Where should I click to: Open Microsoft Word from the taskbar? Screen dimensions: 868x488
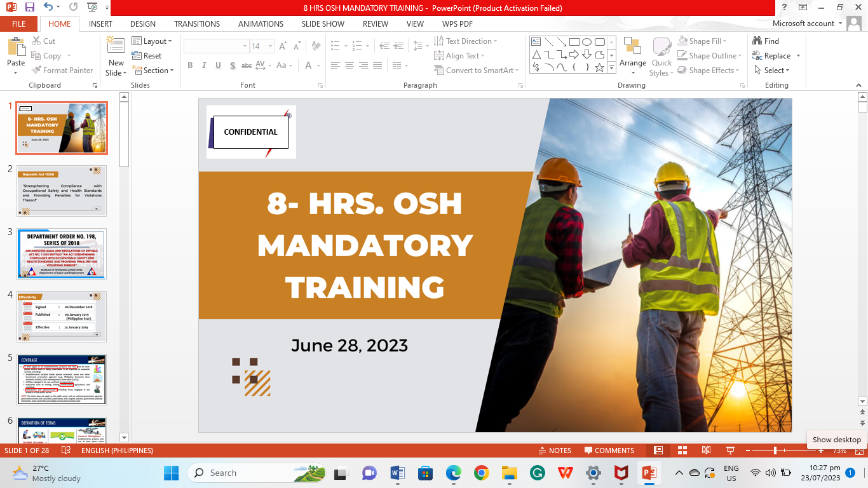pyautogui.click(x=398, y=473)
